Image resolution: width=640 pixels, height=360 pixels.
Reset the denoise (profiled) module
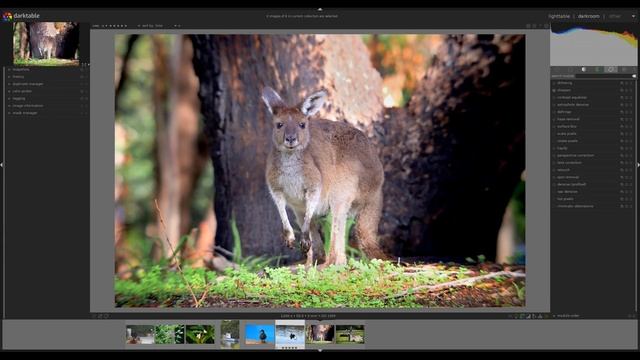coord(627,184)
